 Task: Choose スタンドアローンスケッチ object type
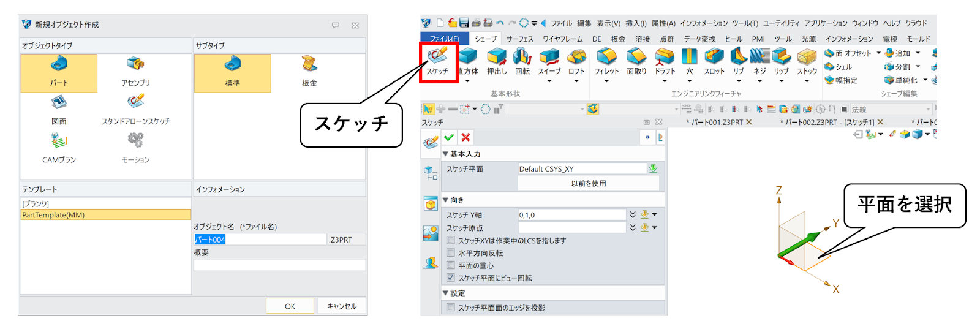click(135, 111)
